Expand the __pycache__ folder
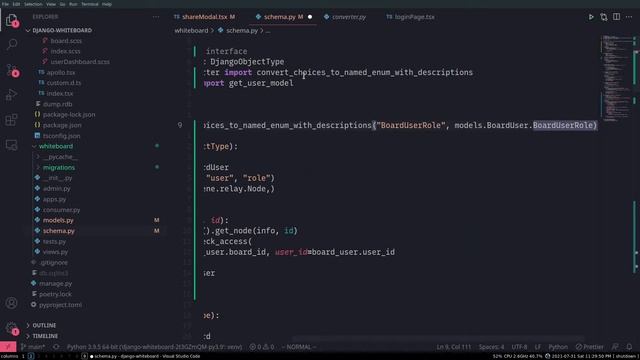The height and width of the screenshot is (360, 640). pos(60,157)
